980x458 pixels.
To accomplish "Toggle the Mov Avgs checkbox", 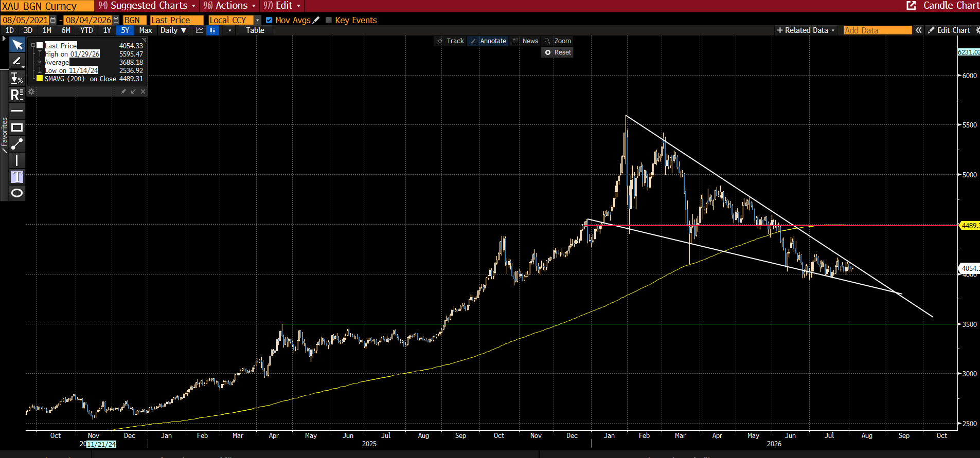I will [x=269, y=20].
